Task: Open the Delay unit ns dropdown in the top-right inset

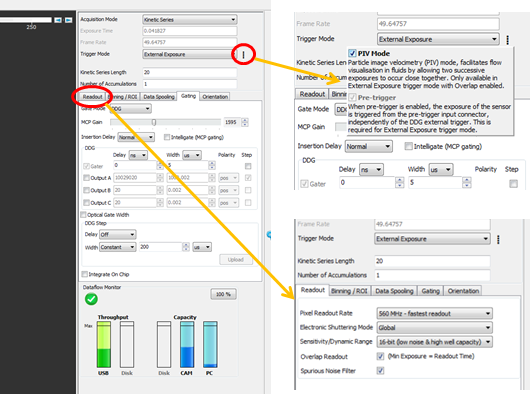Action: [371, 170]
